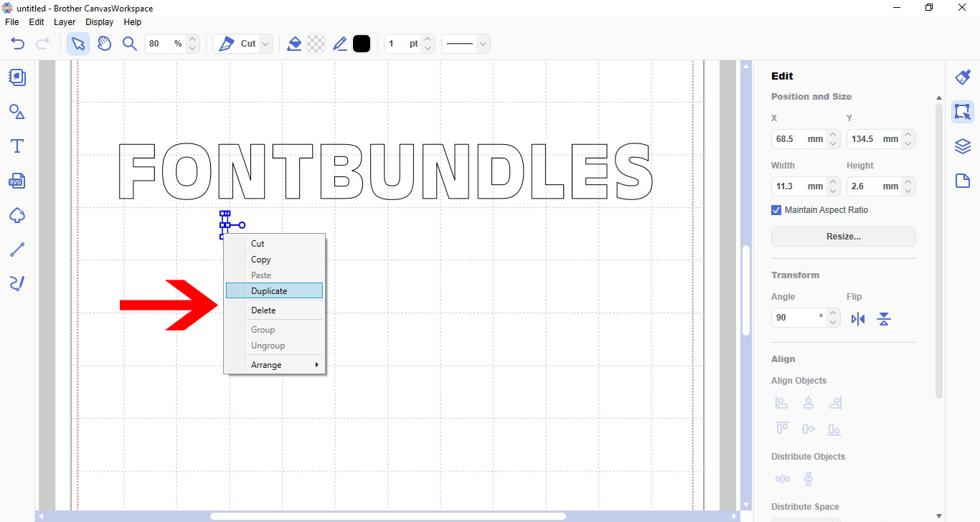980x522 pixels.
Task: Open the pattern library icon in left sidebar
Action: pos(17,77)
